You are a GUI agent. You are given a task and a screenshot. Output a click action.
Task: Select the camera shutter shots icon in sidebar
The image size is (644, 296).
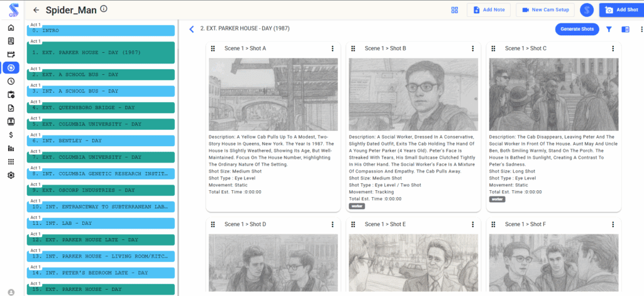coord(11,67)
